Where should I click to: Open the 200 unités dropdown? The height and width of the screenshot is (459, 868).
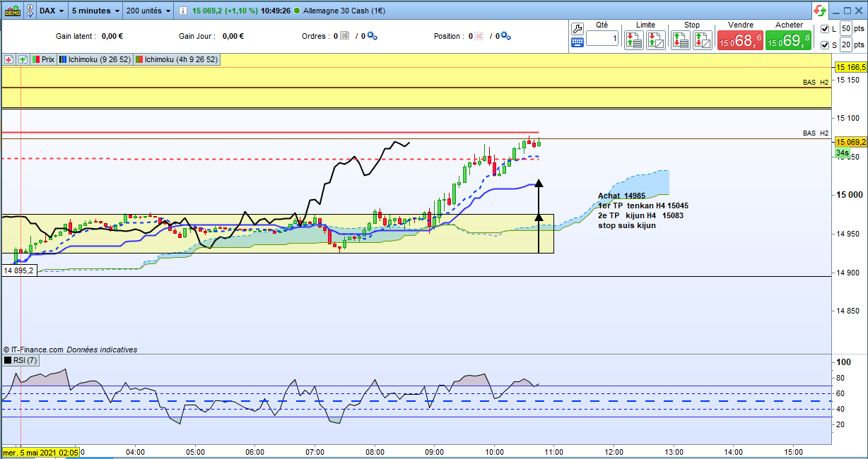pyautogui.click(x=148, y=11)
